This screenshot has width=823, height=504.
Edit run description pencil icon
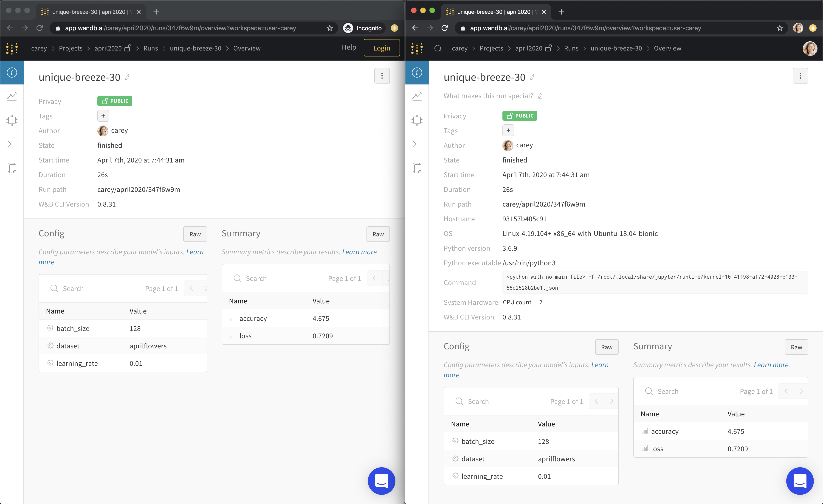point(540,96)
